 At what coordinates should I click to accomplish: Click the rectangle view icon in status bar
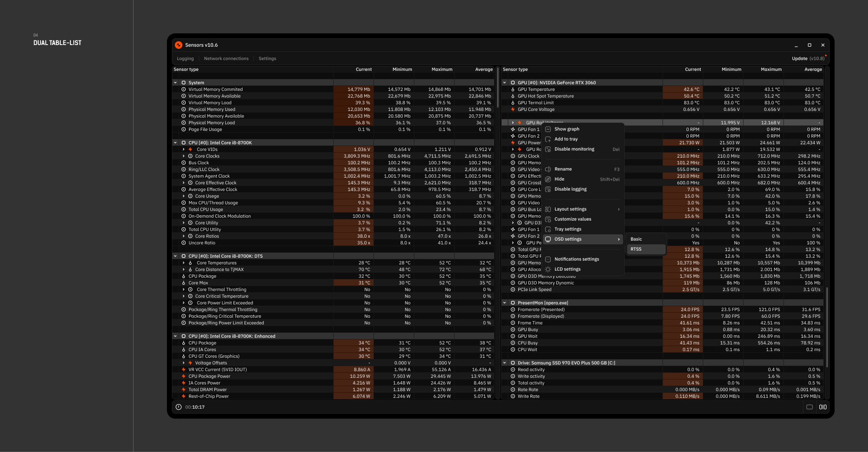(x=809, y=407)
